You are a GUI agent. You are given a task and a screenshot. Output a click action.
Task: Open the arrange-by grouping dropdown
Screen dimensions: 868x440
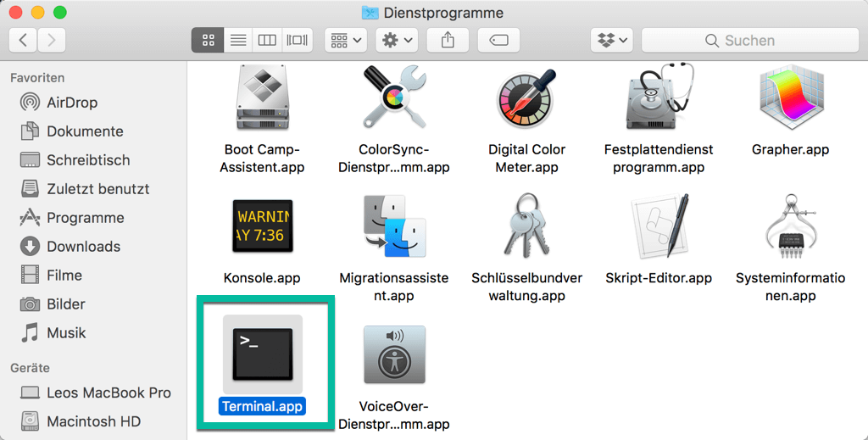tap(346, 40)
